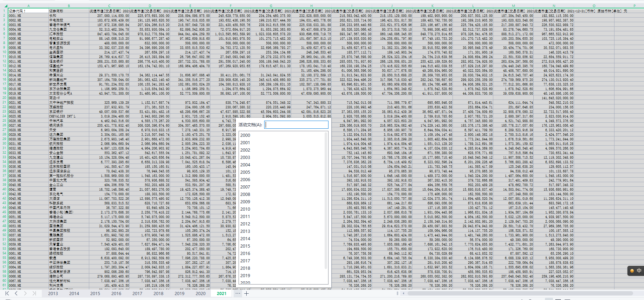Select column C header
The image size is (644, 300).
[x=109, y=6]
